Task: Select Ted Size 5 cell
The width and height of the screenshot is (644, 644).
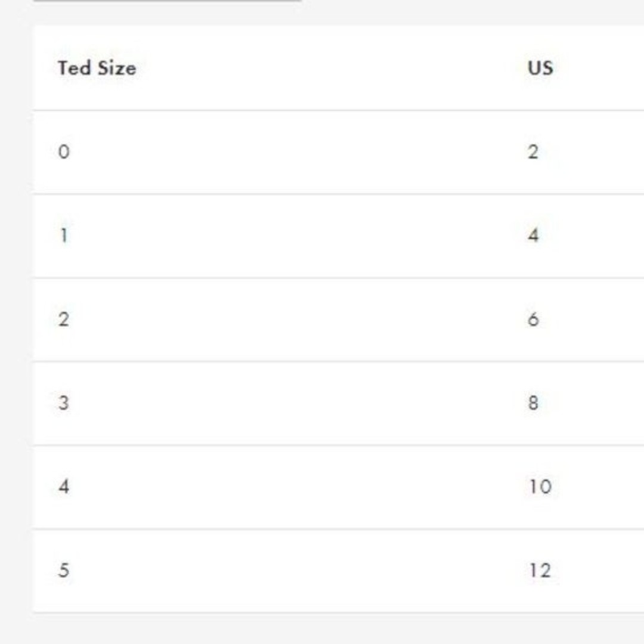Action: (x=64, y=571)
